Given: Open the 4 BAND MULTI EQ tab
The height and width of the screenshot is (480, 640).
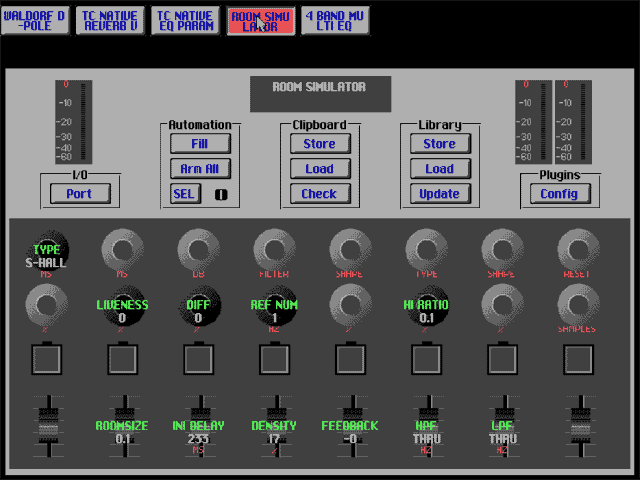Looking at the screenshot, I should pos(335,20).
